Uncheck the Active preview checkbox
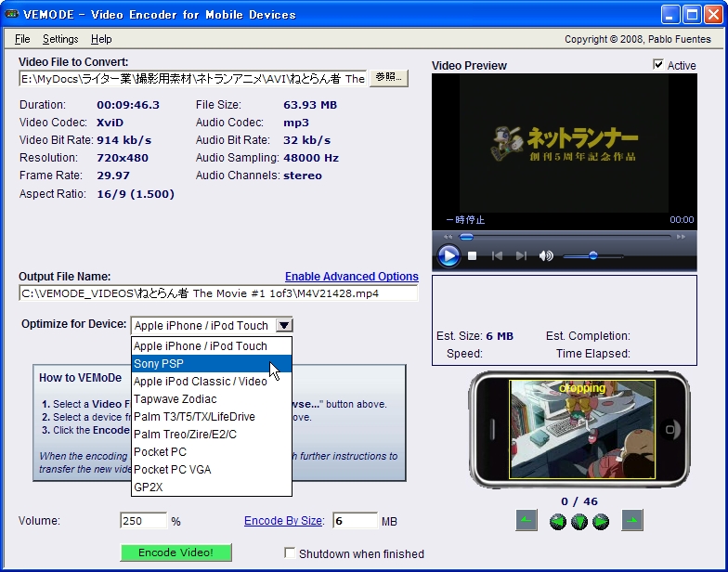Viewport: 728px width, 572px height. (657, 64)
